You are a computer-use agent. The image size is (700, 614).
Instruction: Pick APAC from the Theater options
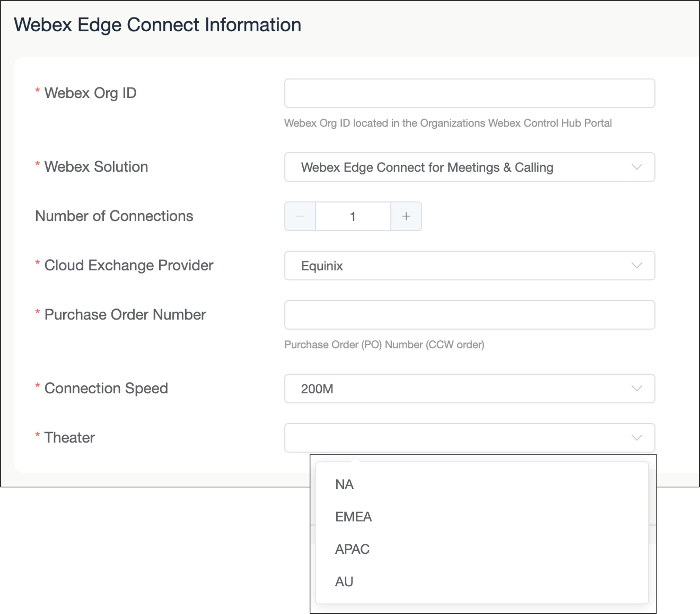tap(352, 549)
